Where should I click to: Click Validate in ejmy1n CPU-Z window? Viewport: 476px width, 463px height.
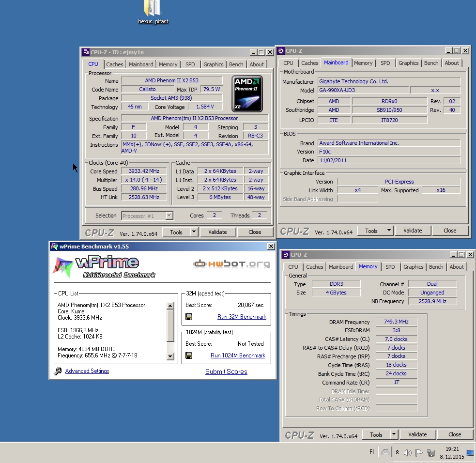(x=217, y=232)
